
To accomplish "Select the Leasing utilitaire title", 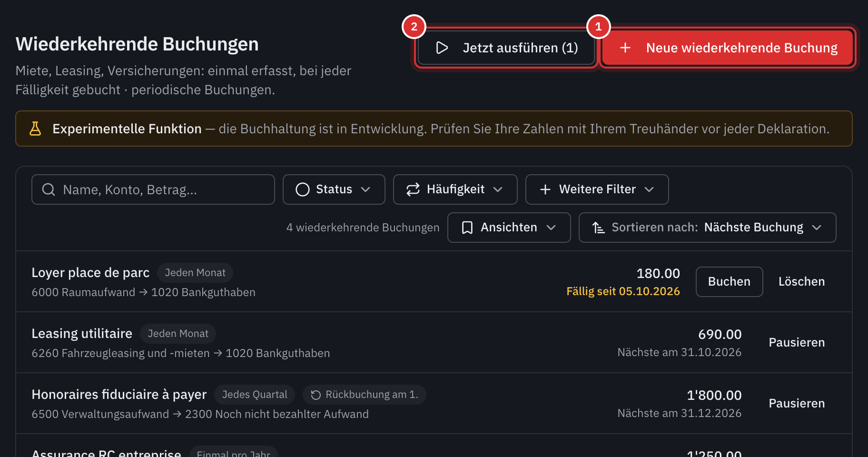I will 82,334.
